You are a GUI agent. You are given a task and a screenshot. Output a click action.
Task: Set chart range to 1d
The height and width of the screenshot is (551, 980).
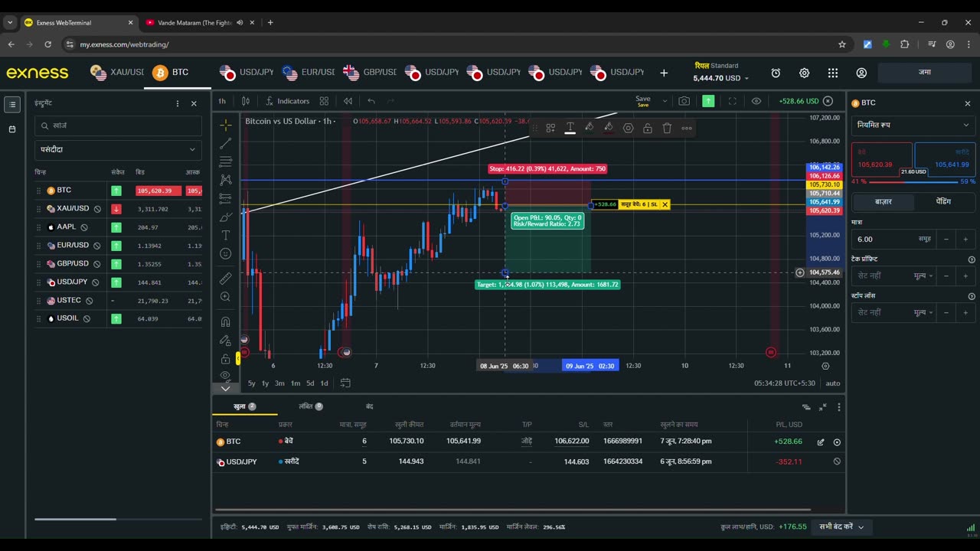point(324,383)
